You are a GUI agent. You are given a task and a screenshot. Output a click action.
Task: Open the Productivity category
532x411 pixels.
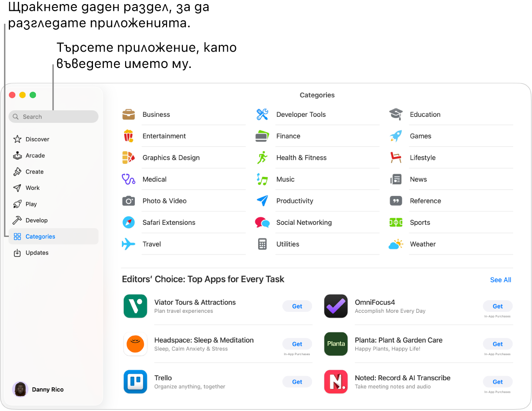(x=295, y=201)
